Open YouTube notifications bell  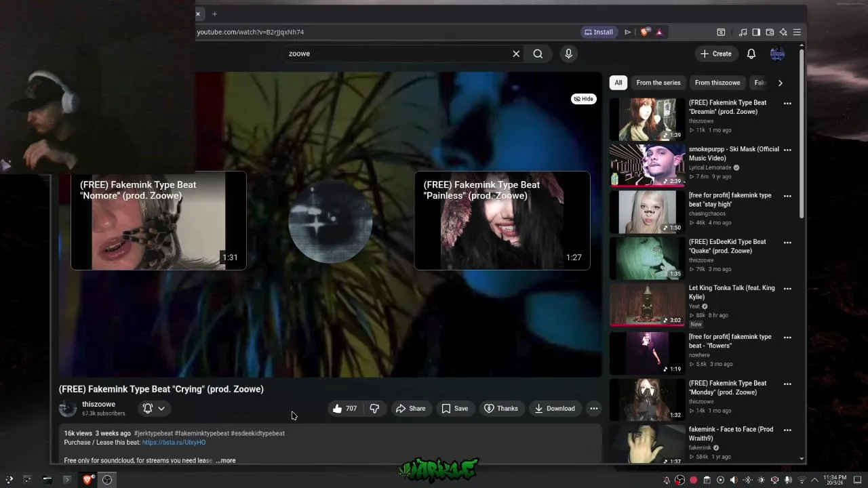(x=751, y=54)
